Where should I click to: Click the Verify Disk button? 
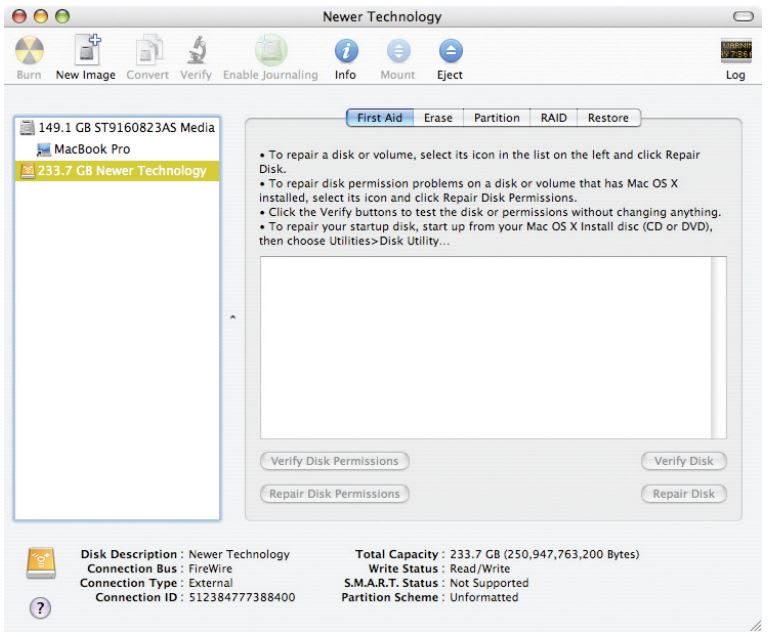pos(683,461)
